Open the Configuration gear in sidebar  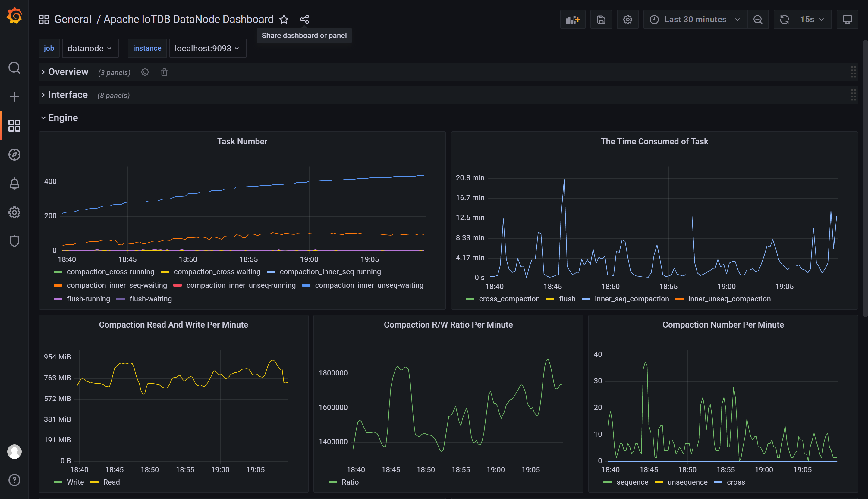pyautogui.click(x=14, y=212)
